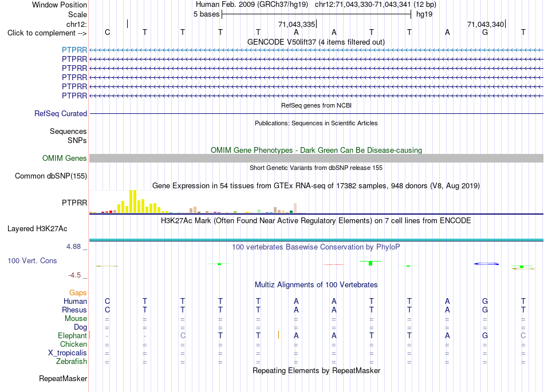544x392 pixels.
Task: Open 'Publications: Sequences in Scientific Articles' title
Action: click(316, 123)
